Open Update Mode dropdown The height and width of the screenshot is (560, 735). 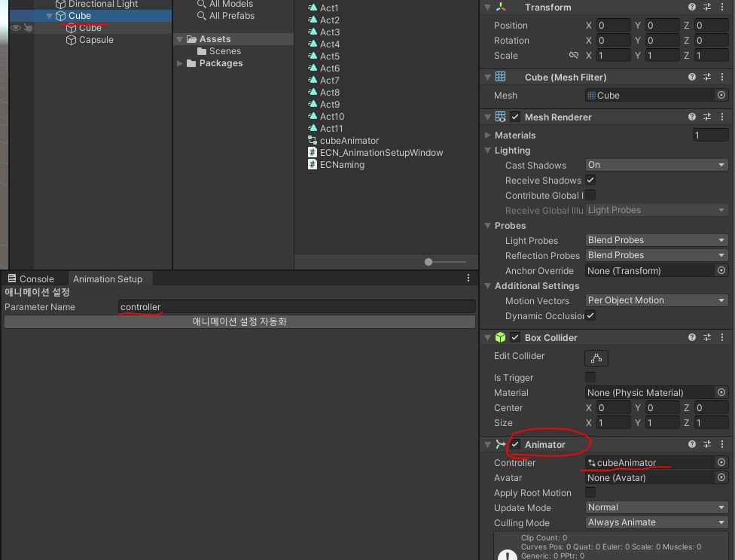(x=657, y=507)
